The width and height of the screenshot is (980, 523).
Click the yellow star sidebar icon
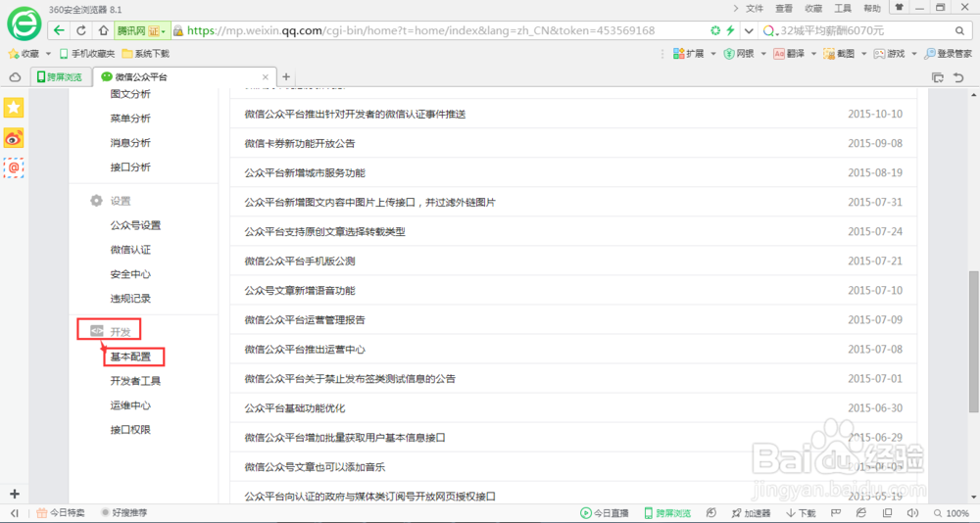click(x=14, y=108)
